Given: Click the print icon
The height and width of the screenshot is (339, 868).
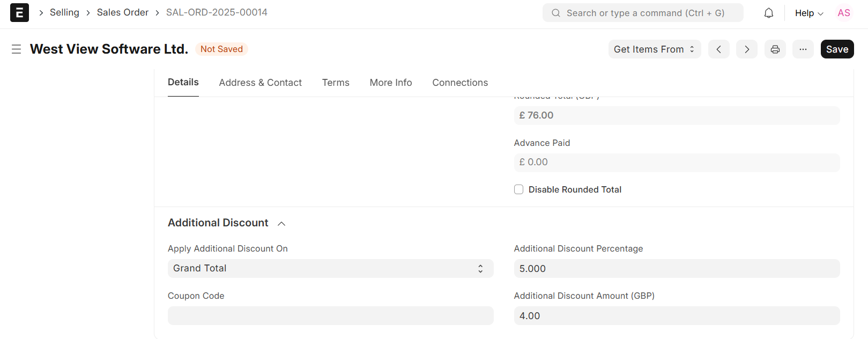Looking at the screenshot, I should tap(775, 49).
